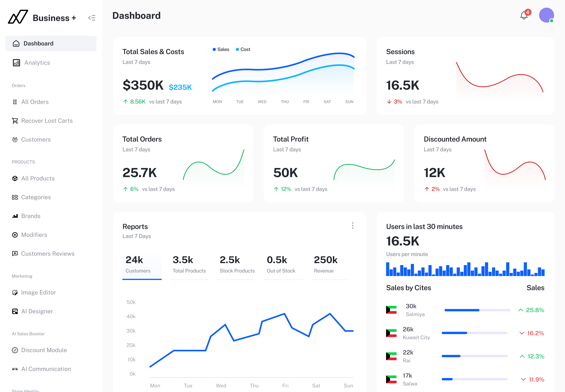This screenshot has height=392, width=565.
Task: Click the Dashboard menu item
Action: (x=38, y=43)
